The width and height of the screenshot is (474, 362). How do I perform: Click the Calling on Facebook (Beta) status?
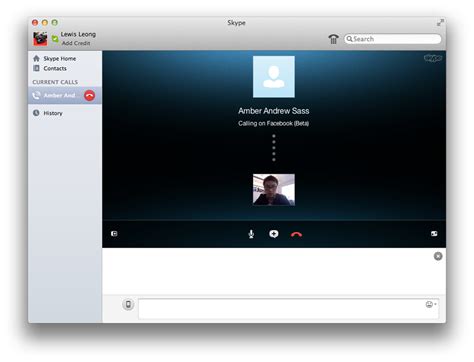(274, 123)
